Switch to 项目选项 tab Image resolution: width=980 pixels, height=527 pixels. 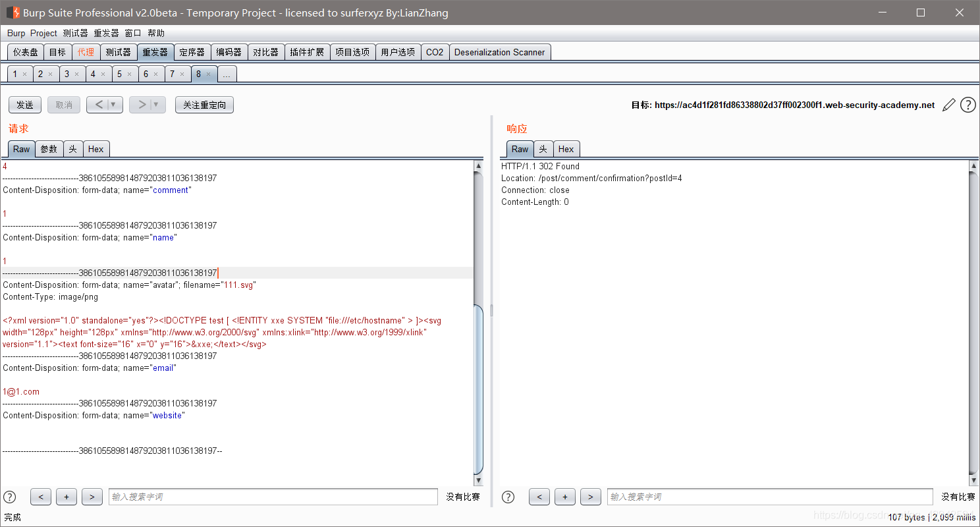pyautogui.click(x=352, y=52)
